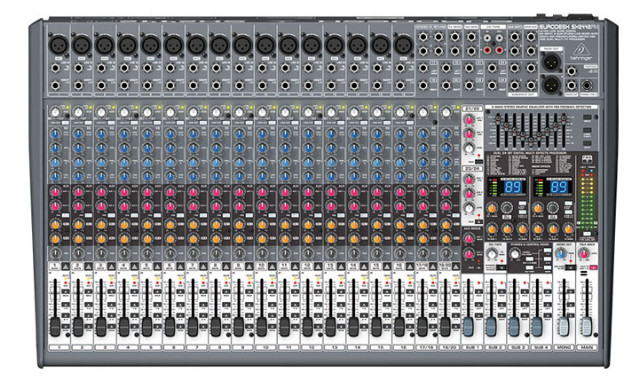Toggle the channel 1 Main routing button
The image size is (637, 387).
point(66,326)
